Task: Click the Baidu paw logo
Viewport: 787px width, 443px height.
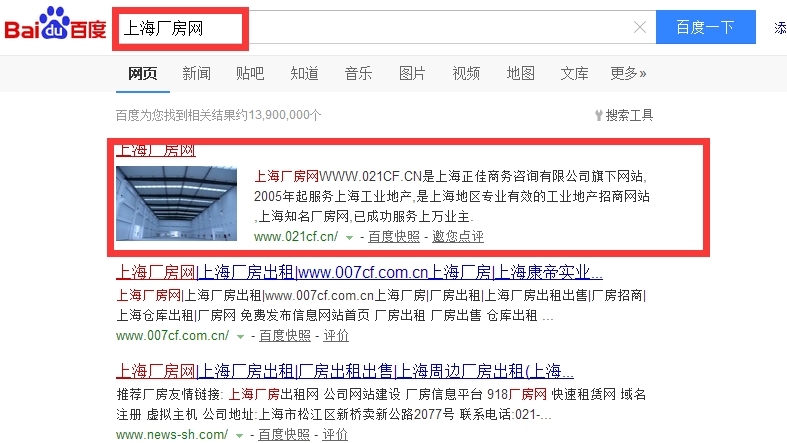Action: [55, 23]
